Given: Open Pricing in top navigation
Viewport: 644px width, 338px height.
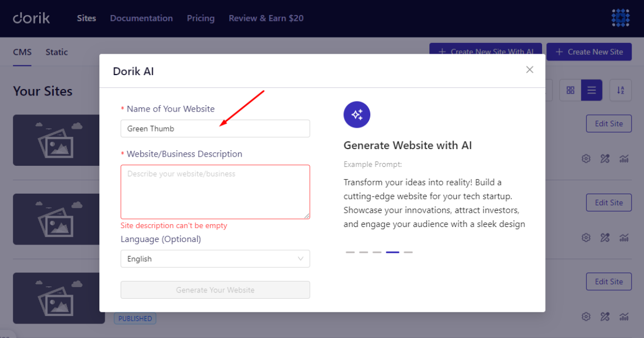Looking at the screenshot, I should coord(201,18).
